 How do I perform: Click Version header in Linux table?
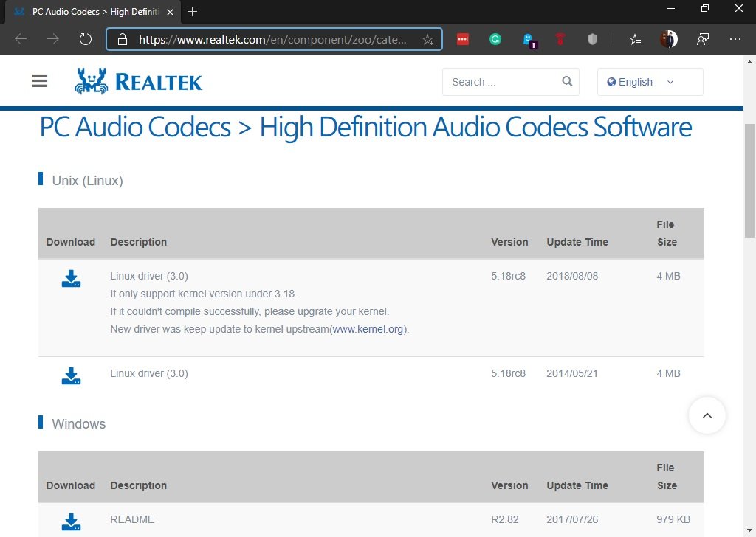[x=509, y=242]
